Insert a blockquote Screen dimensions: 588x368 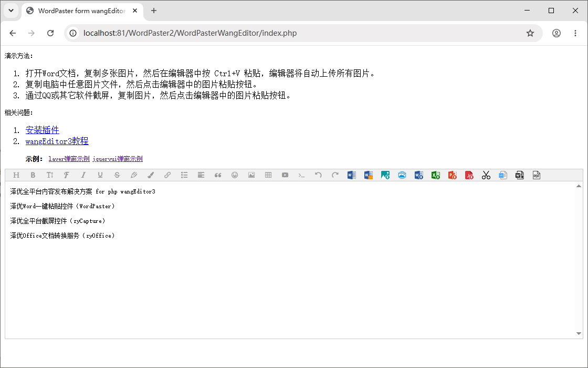click(x=218, y=175)
